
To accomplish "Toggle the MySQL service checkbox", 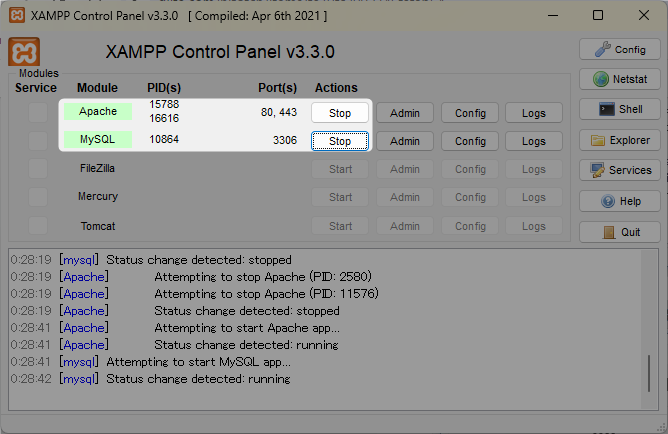I will pyautogui.click(x=38, y=141).
